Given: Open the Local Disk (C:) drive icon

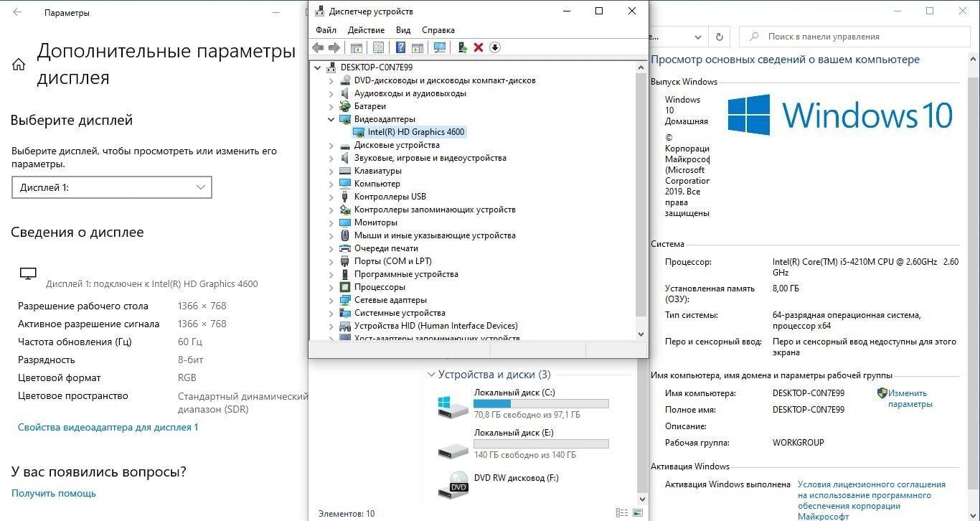Looking at the screenshot, I should [x=453, y=405].
